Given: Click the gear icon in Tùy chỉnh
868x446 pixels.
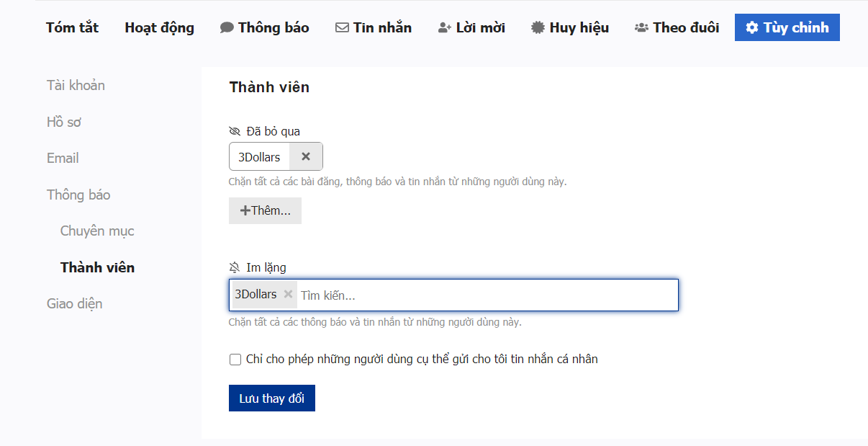Looking at the screenshot, I should click(752, 28).
